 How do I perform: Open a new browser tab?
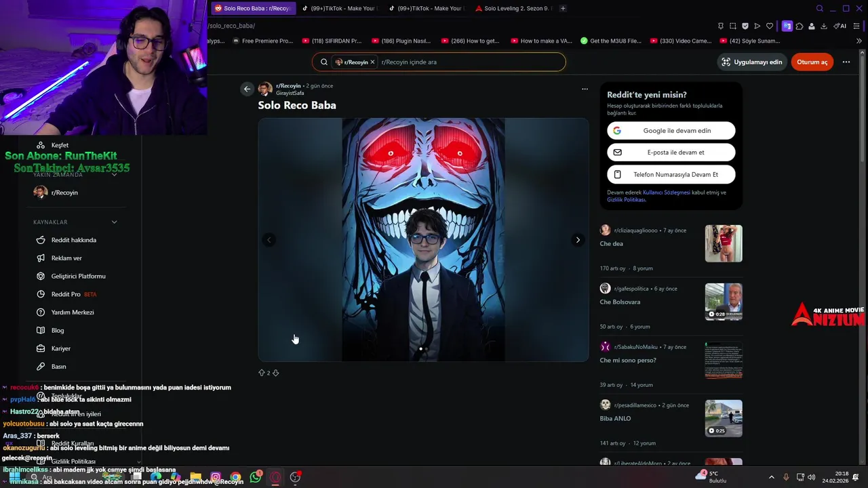[563, 8]
